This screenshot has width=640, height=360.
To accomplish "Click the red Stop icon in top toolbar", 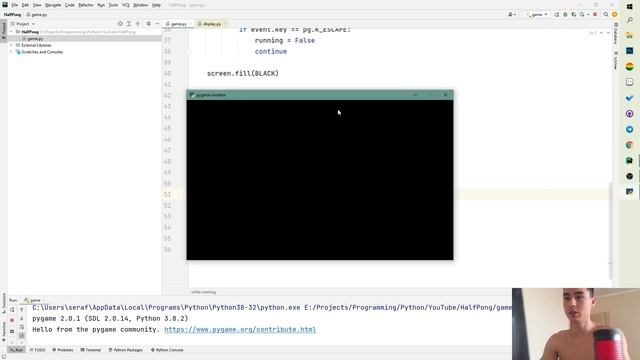I will click(595, 14).
